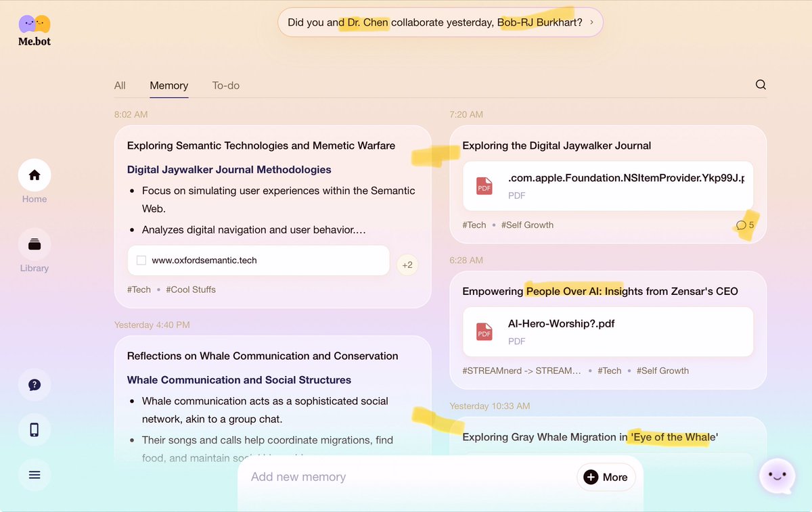
Task: Select Digital Jaywalker Journal Methodologies heading
Action: pos(229,170)
